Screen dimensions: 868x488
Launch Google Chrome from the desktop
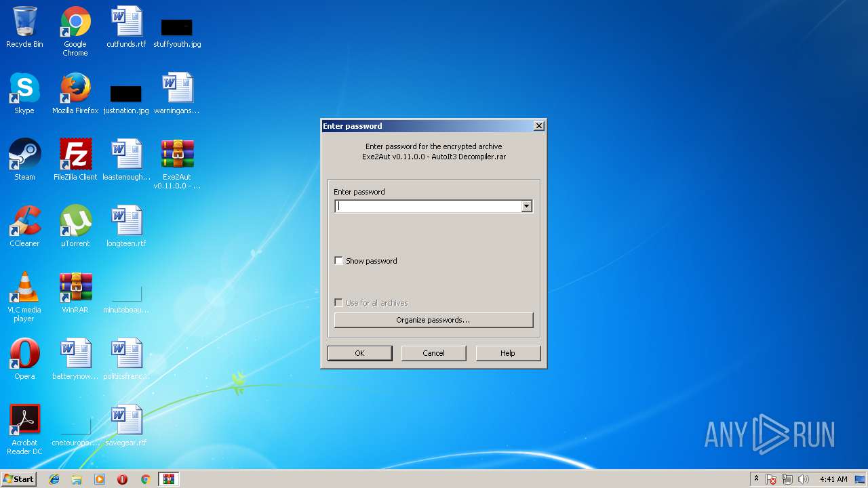(x=75, y=31)
